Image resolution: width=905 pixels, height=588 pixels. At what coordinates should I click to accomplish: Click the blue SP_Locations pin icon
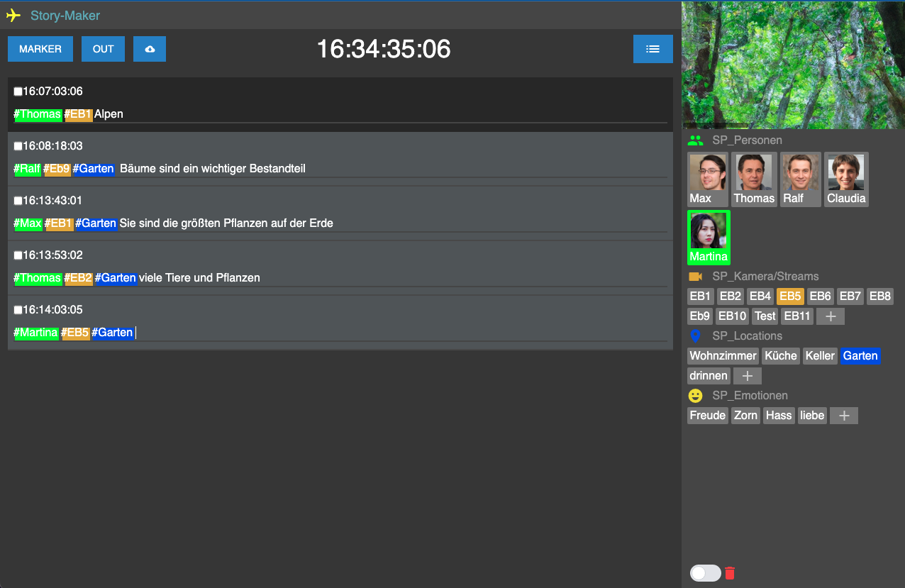point(695,336)
